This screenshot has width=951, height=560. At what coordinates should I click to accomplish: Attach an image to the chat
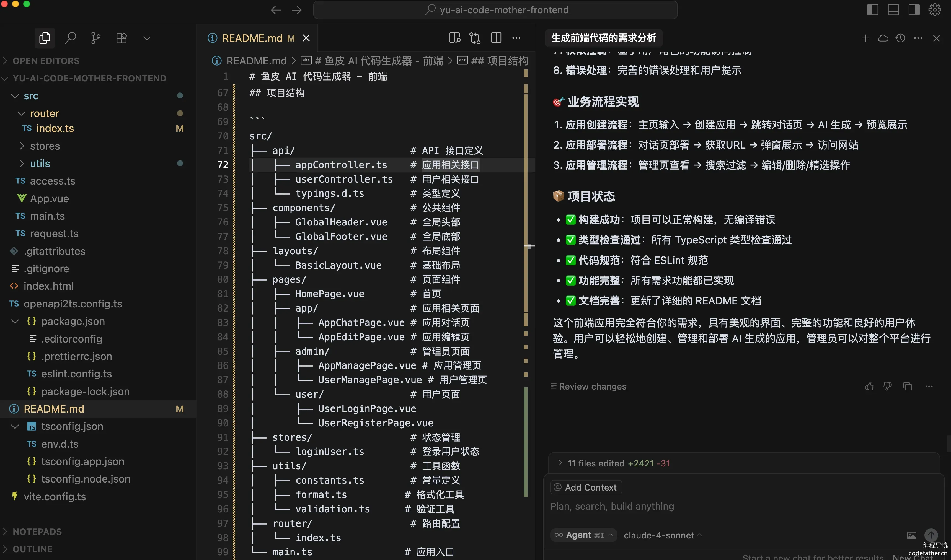point(911,535)
